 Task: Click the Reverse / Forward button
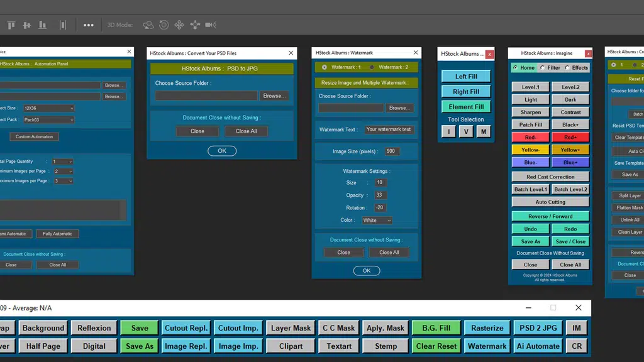(x=550, y=216)
